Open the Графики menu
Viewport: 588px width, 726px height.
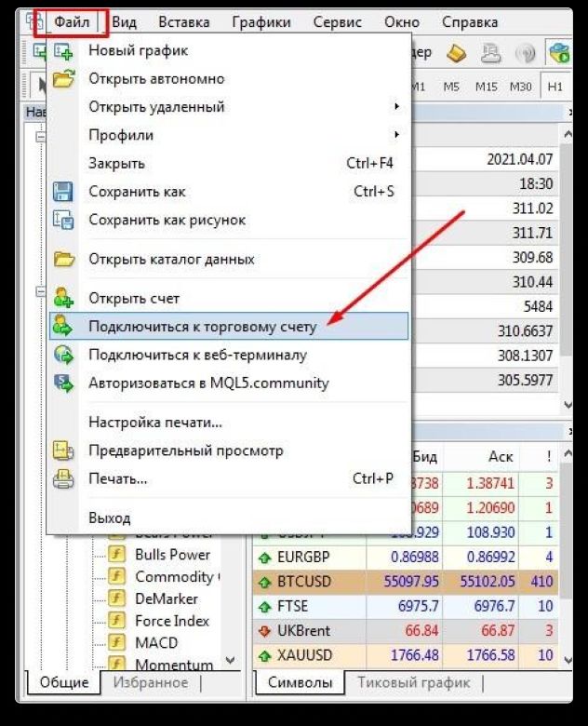tap(261, 22)
